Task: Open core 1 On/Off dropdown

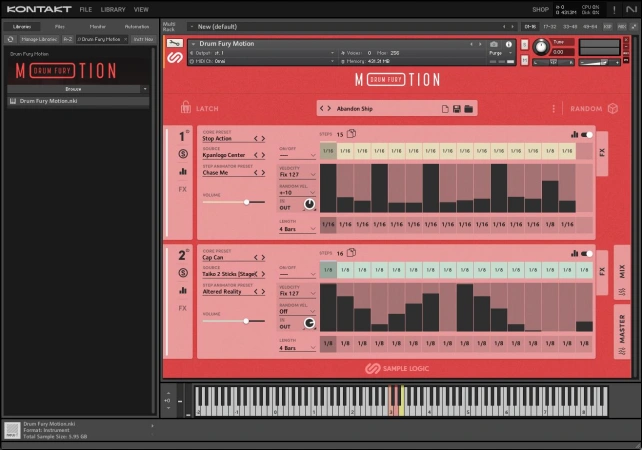Action: point(297,155)
